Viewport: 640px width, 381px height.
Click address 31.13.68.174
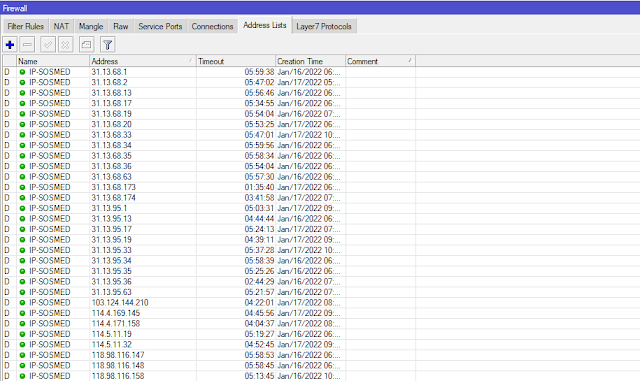click(113, 198)
